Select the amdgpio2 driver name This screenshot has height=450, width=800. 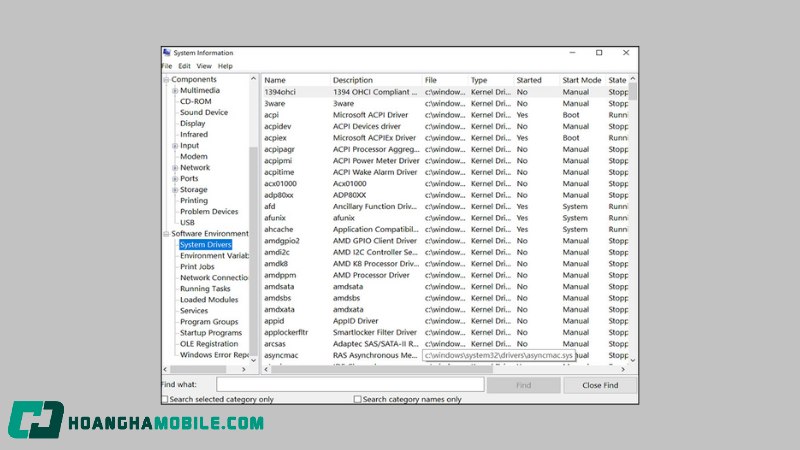coord(282,241)
